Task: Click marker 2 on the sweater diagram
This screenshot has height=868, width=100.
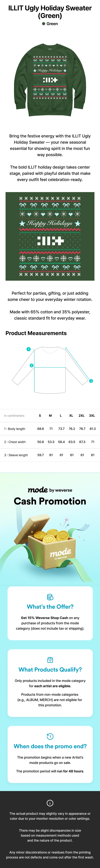Action: [31, 365]
